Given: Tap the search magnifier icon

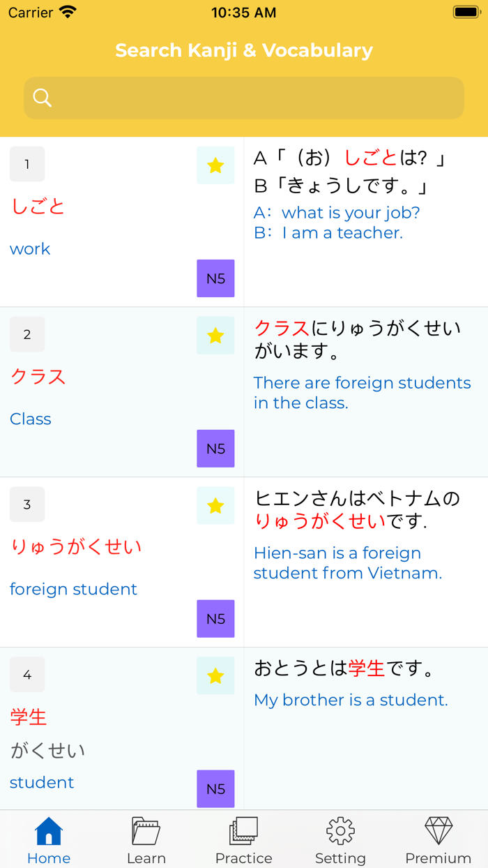Looking at the screenshot, I should point(42,98).
